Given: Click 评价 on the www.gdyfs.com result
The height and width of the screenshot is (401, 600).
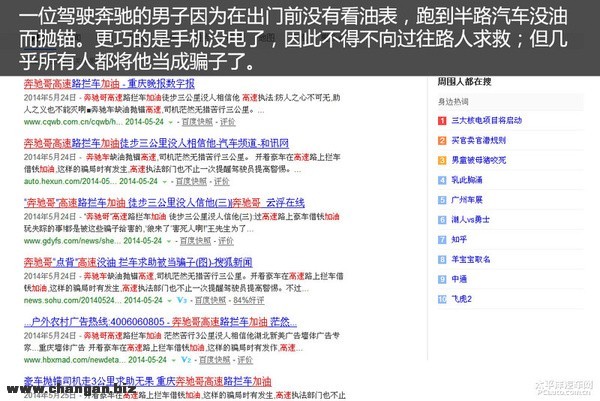Looking at the screenshot, I should pyautogui.click(x=226, y=241).
